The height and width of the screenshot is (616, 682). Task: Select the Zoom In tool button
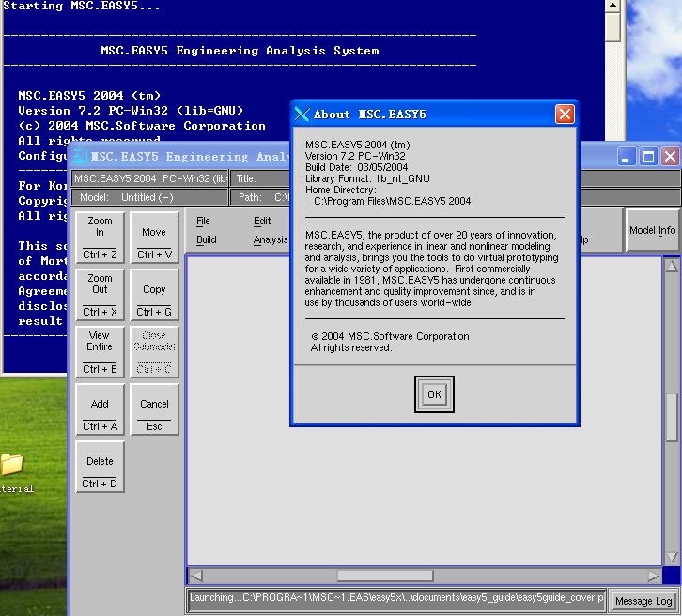(100, 238)
